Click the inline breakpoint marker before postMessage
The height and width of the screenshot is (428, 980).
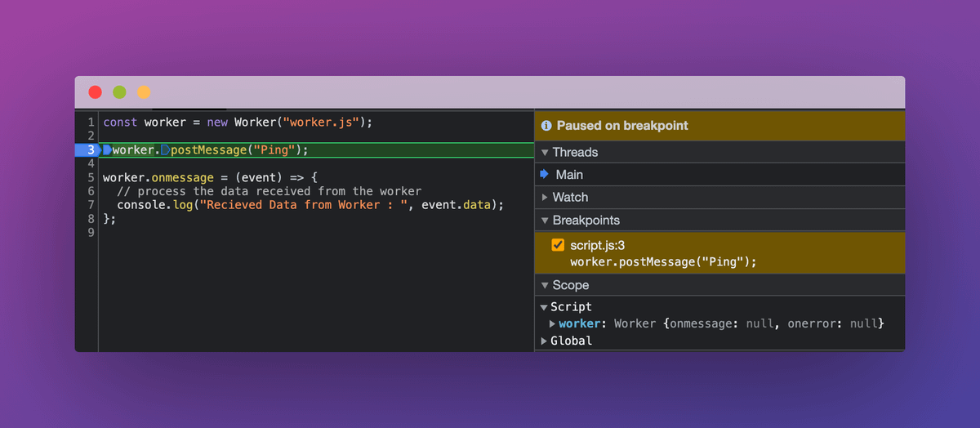click(x=166, y=150)
